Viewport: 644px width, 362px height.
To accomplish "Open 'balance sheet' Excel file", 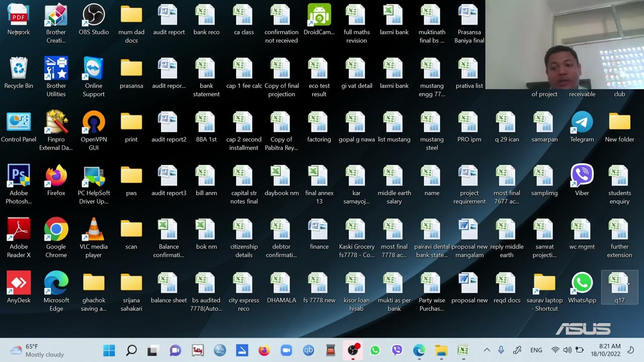I will [169, 288].
